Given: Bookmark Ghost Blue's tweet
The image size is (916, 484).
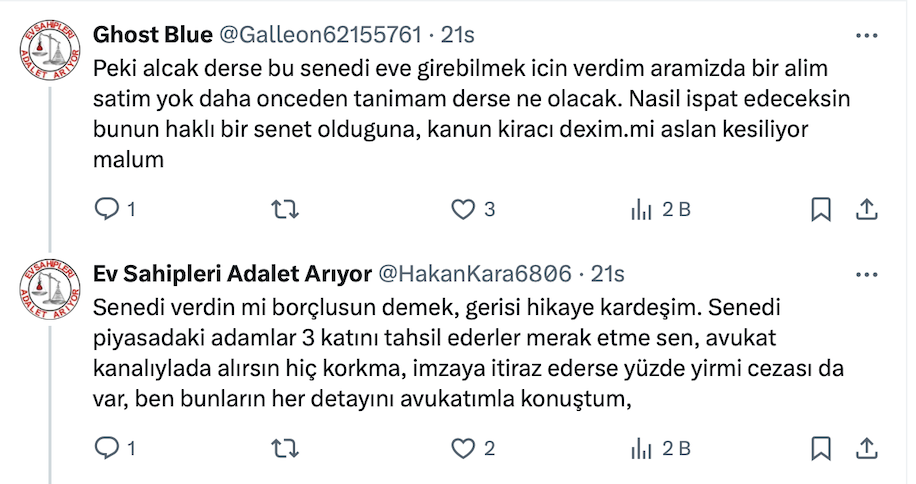Looking at the screenshot, I should point(820,209).
